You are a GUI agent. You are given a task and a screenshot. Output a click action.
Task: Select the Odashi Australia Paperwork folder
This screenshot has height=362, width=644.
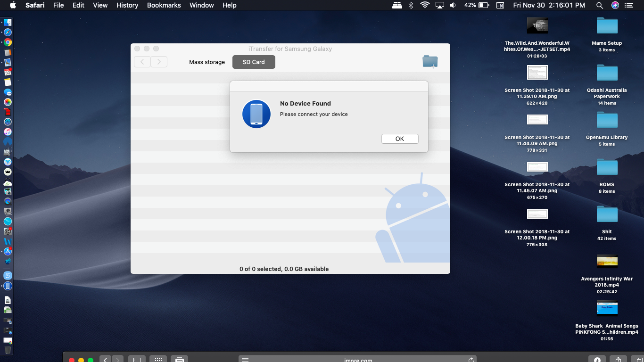[607, 73]
